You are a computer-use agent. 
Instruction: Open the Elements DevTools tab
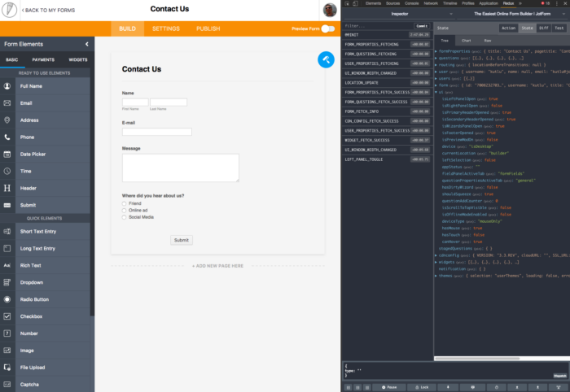pos(373,3)
